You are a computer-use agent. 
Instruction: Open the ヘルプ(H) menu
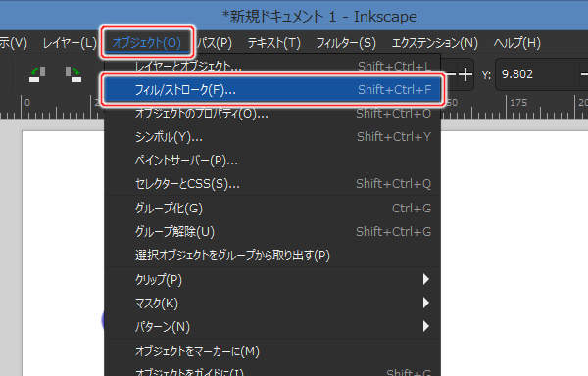pos(517,43)
